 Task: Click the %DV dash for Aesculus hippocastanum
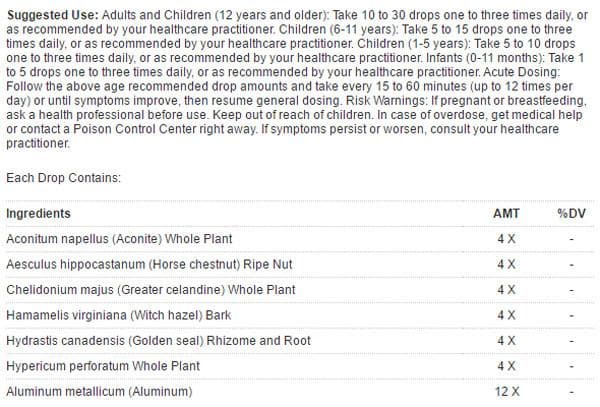point(570,264)
